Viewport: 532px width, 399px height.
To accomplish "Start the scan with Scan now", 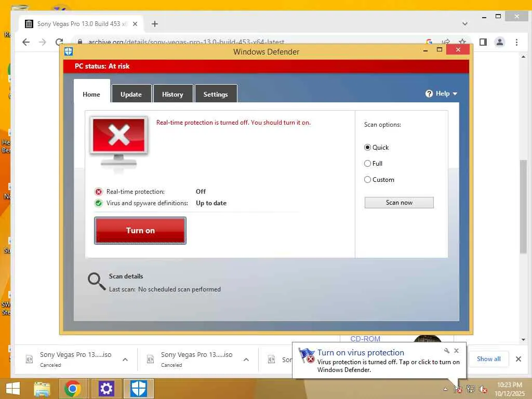I will pos(399,203).
